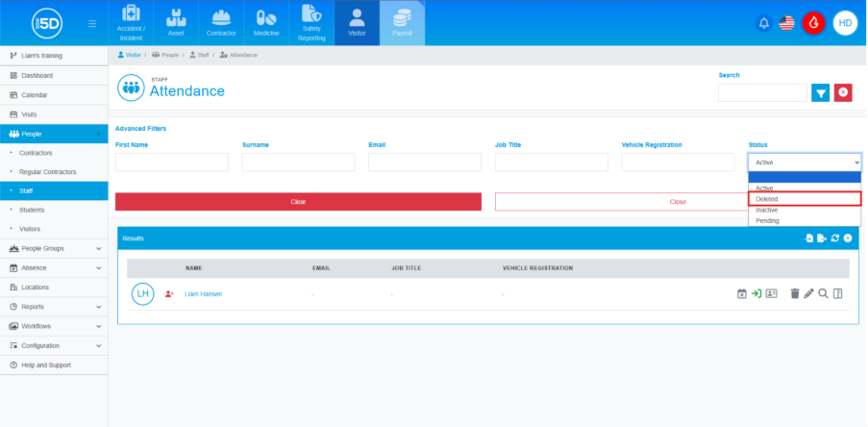Choose Inactive in the Status list

[x=767, y=210]
